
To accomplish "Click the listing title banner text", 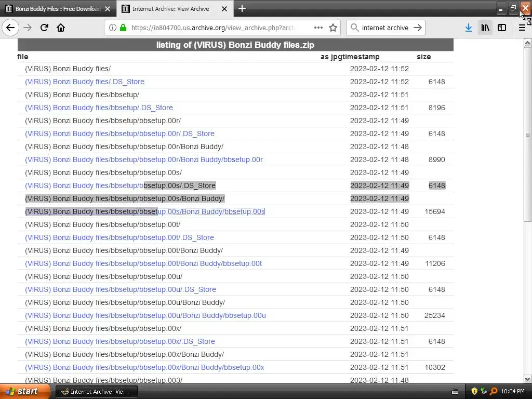I will point(235,45).
